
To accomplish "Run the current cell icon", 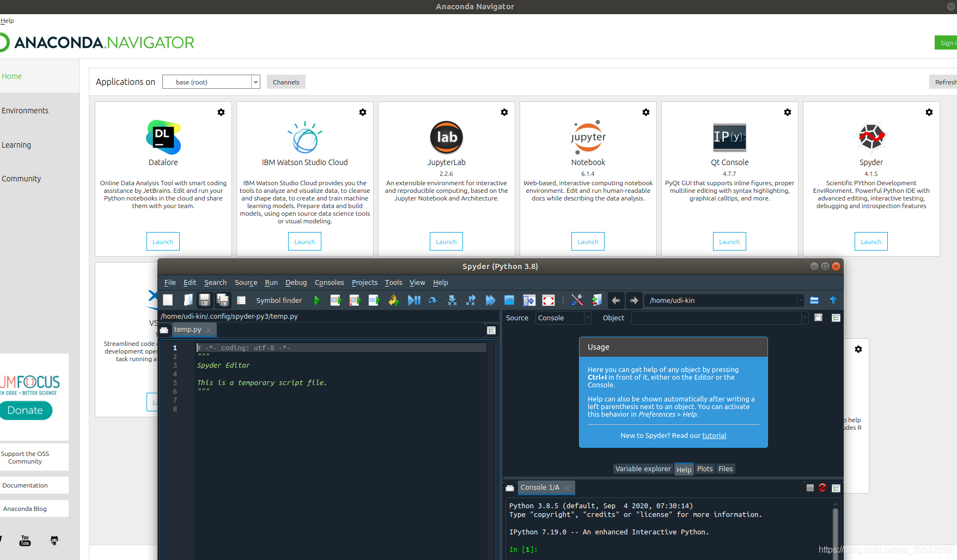I will [336, 300].
